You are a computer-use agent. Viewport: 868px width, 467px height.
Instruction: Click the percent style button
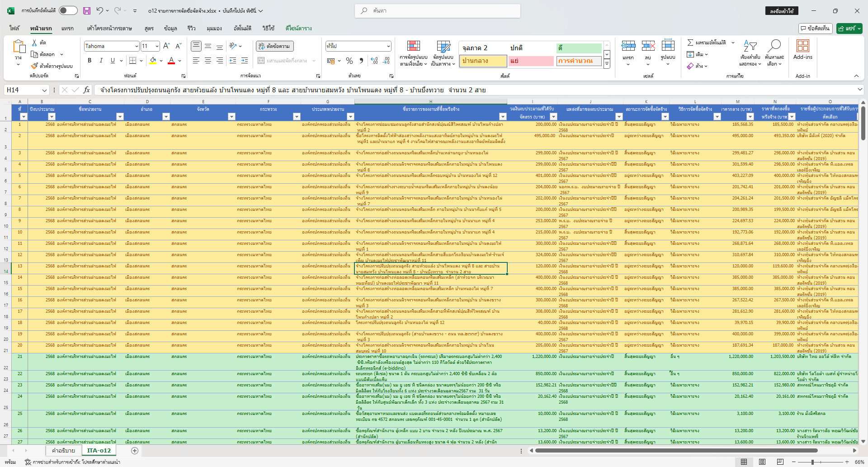(x=349, y=61)
